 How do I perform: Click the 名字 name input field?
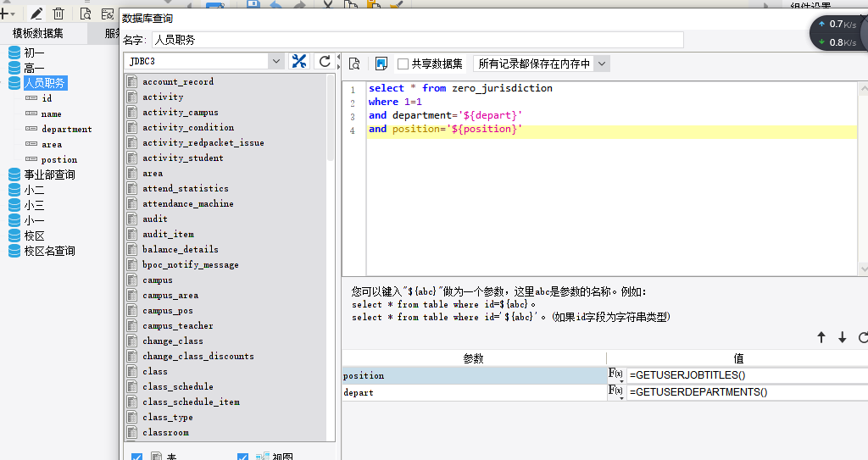418,40
